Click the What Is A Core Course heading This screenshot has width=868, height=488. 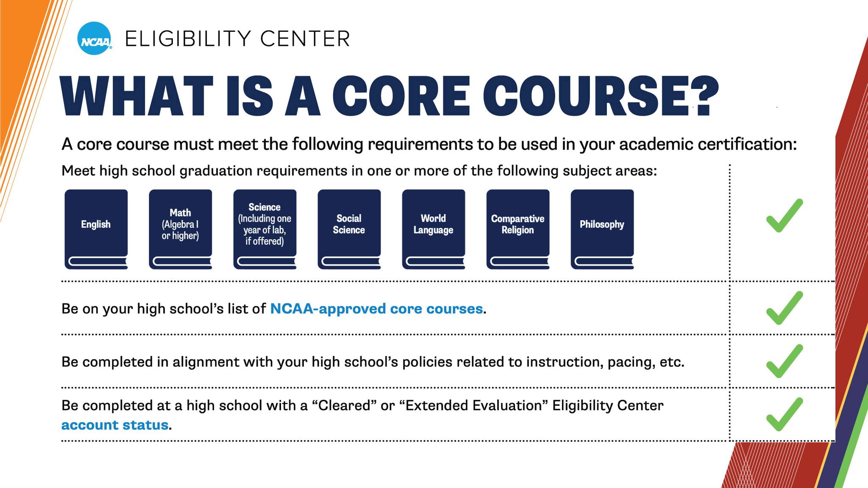coord(390,96)
